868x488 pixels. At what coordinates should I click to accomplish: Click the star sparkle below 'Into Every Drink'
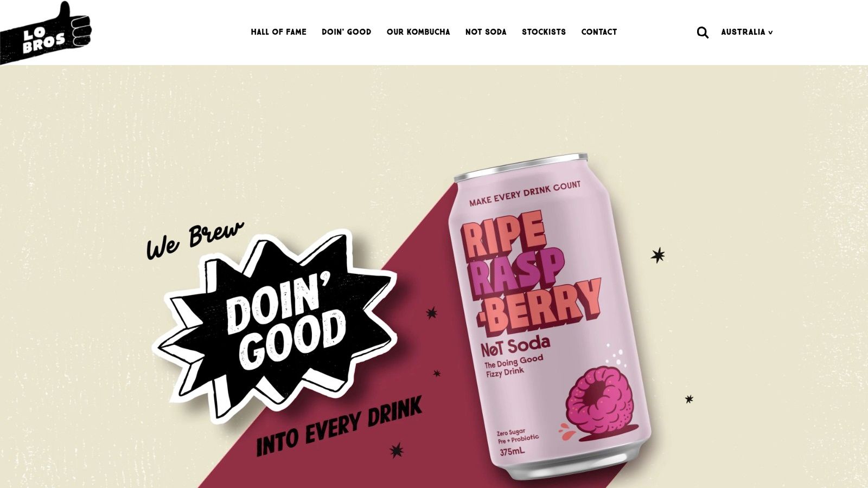(x=397, y=450)
